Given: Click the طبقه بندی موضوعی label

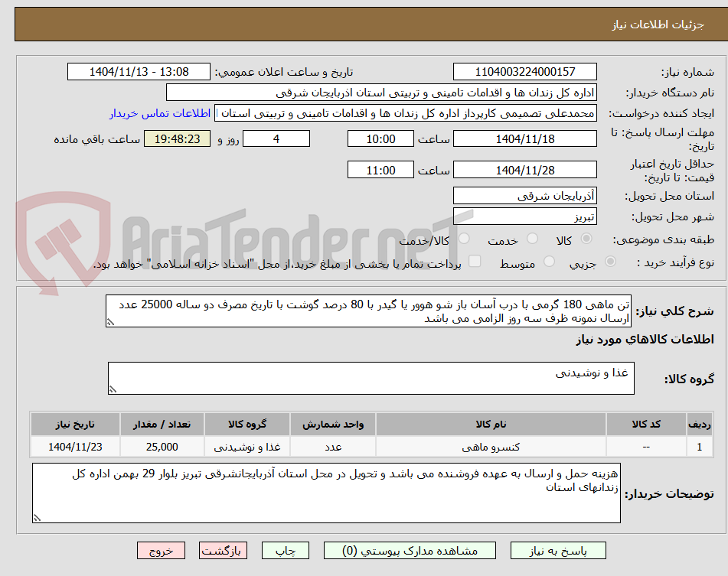Looking at the screenshot, I should [664, 239].
